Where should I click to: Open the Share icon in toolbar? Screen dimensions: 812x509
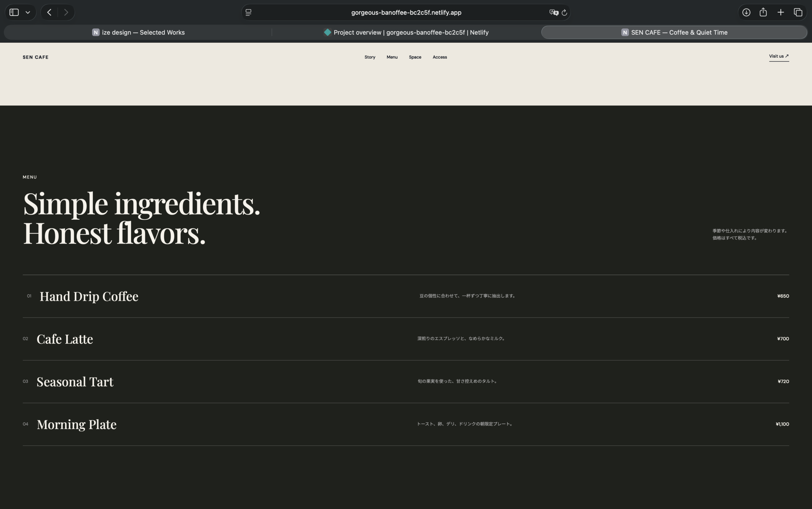tap(763, 12)
